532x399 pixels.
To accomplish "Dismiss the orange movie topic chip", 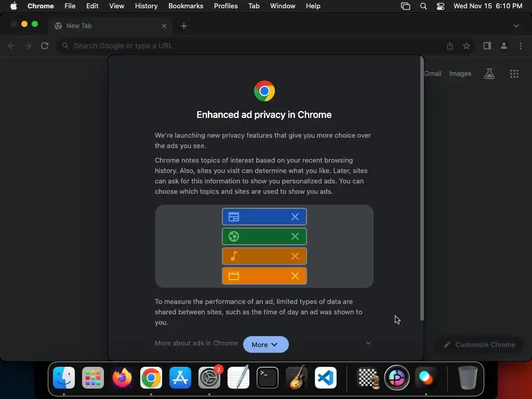I will pyautogui.click(x=295, y=276).
